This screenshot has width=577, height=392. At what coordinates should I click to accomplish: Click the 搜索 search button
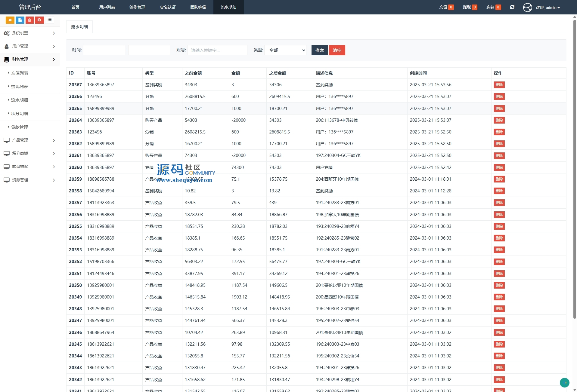click(x=319, y=50)
